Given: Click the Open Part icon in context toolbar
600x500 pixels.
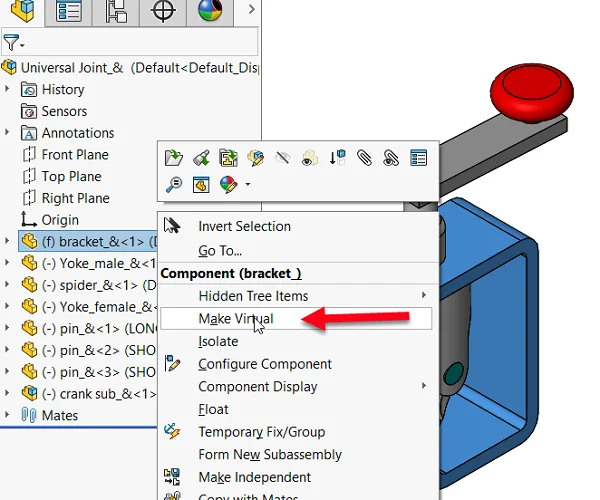Looking at the screenshot, I should click(x=174, y=158).
